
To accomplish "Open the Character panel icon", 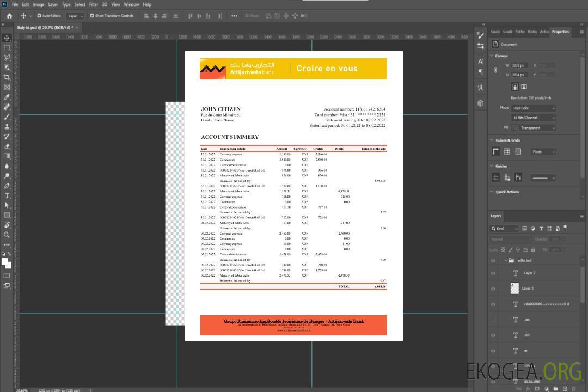I will coord(481,62).
